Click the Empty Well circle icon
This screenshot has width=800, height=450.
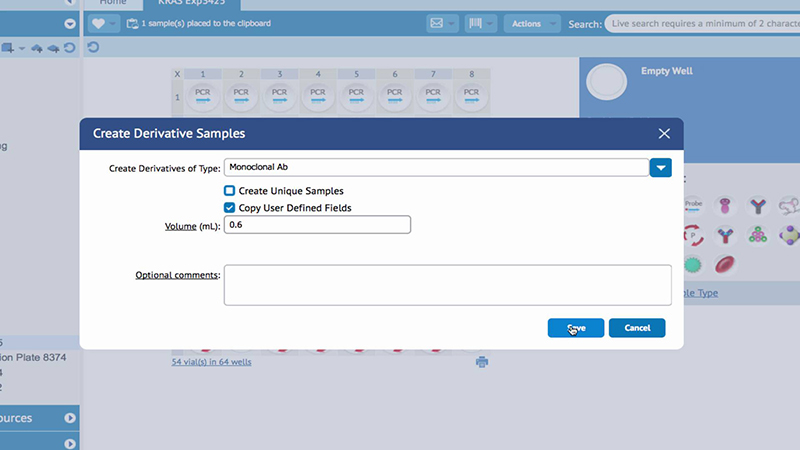[x=606, y=82]
